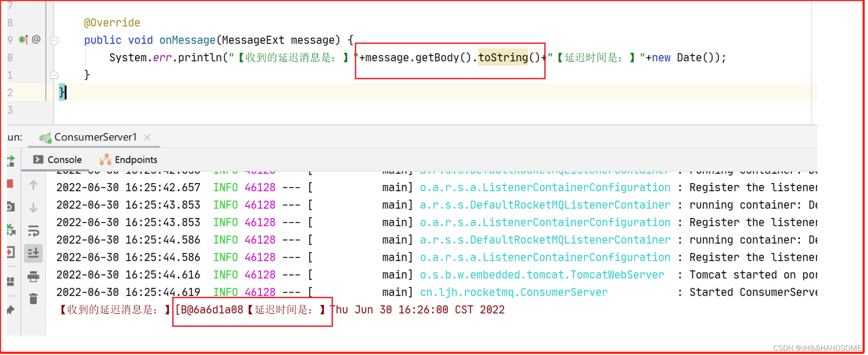Close the ConsumerServer1 run tab
The height and width of the screenshot is (355, 868).
click(147, 137)
